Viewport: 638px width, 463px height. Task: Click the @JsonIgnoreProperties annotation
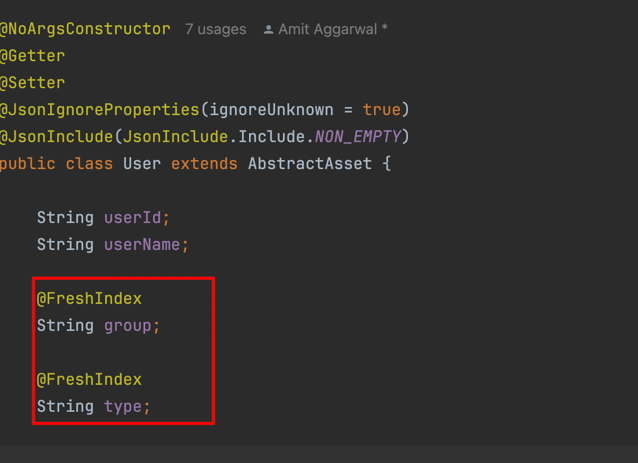coord(99,109)
